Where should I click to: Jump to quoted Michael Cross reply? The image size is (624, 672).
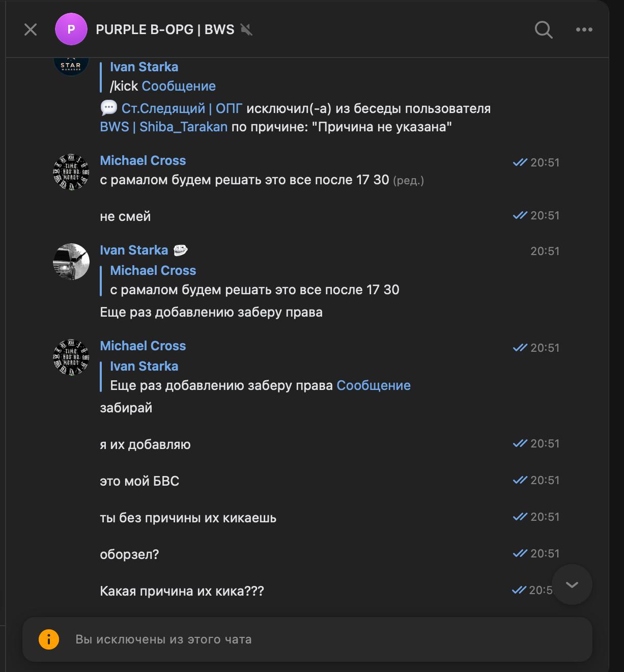[x=254, y=281]
